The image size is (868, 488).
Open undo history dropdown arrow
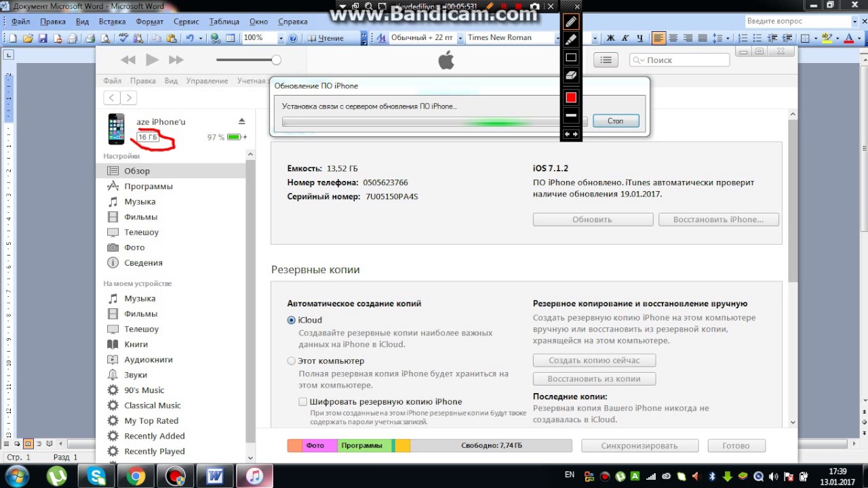point(200,38)
